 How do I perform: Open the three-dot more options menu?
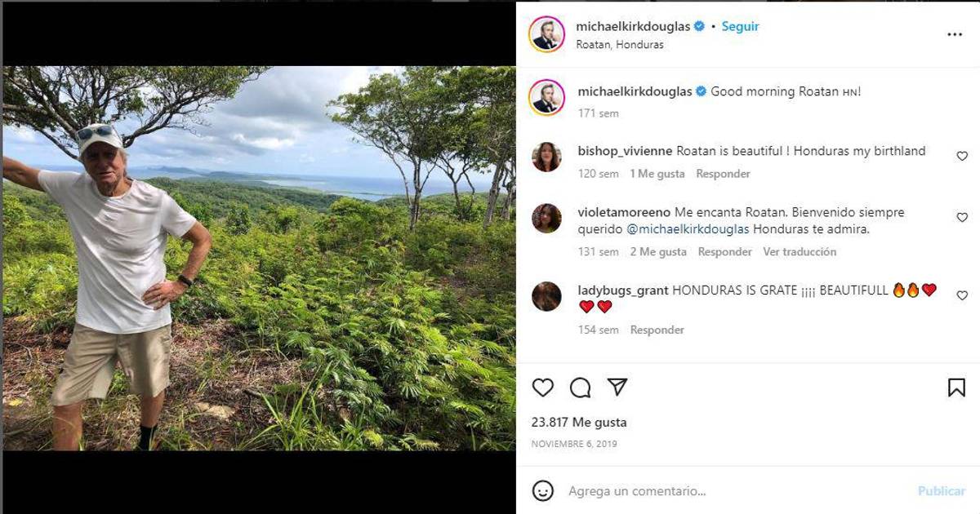[955, 35]
